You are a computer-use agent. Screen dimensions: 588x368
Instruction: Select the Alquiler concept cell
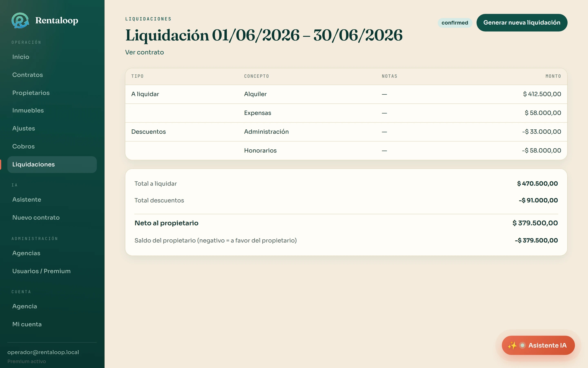[x=255, y=94]
